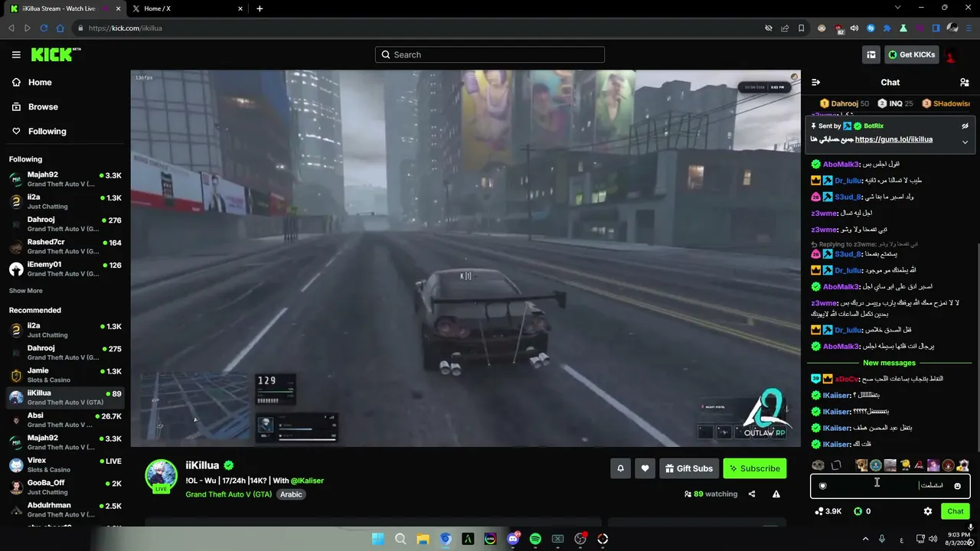Screen dimensions: 980x551
Task: Select the grey seal face emote
Action: [x=818, y=465]
